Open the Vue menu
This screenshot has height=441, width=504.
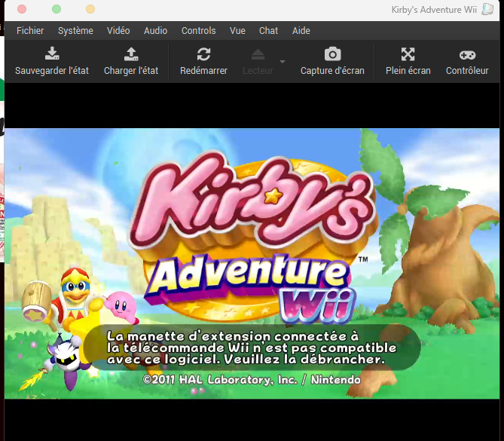pos(237,31)
